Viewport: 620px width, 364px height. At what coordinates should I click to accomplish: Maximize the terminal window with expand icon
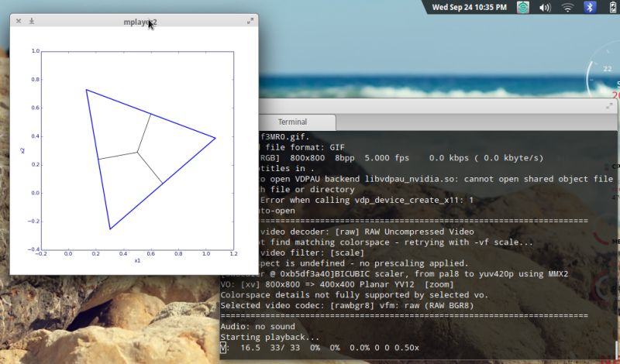coord(609,106)
